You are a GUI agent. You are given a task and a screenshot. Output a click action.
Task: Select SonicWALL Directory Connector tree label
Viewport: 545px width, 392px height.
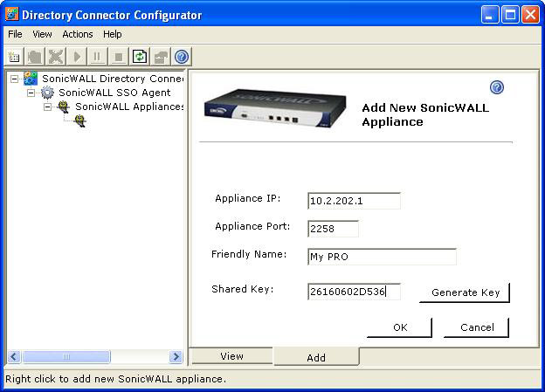coord(113,79)
